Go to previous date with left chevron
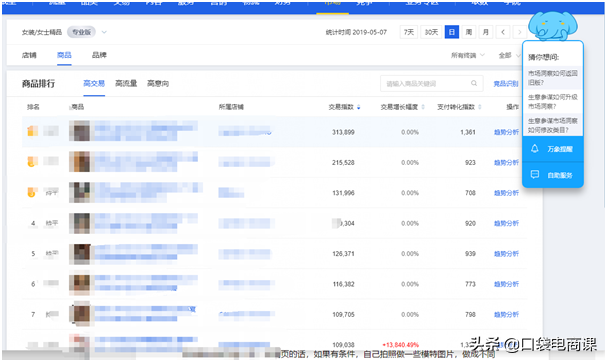Viewport: 607px width, 362px height. [x=503, y=32]
